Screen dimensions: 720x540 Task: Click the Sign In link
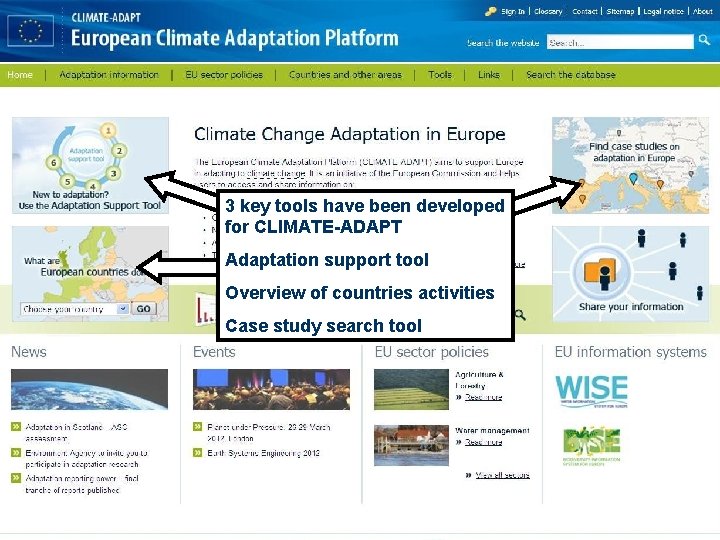513,11
